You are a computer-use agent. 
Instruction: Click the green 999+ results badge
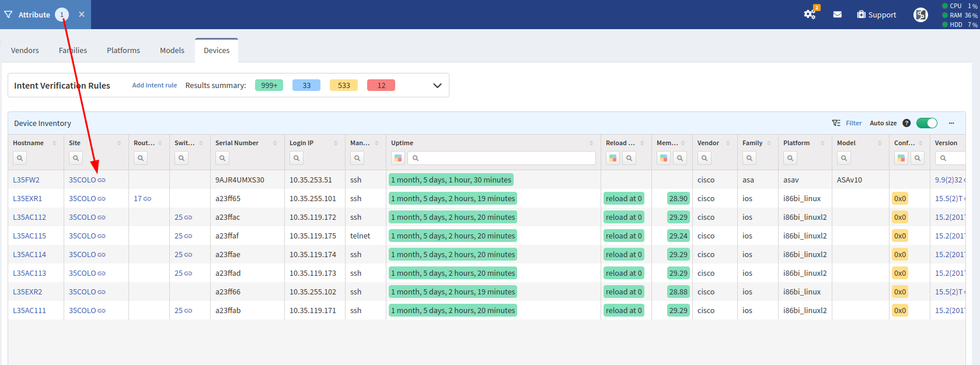point(269,85)
